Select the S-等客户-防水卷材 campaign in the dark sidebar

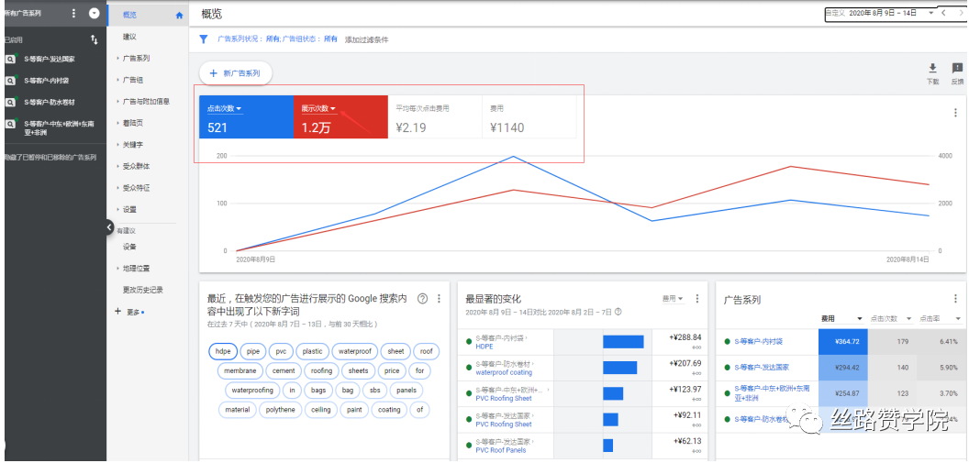click(x=50, y=102)
